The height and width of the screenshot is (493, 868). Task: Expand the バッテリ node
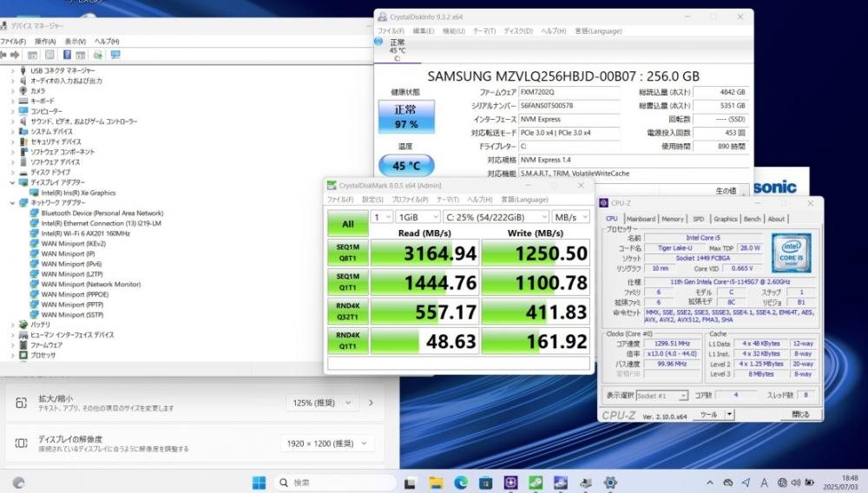(13, 325)
